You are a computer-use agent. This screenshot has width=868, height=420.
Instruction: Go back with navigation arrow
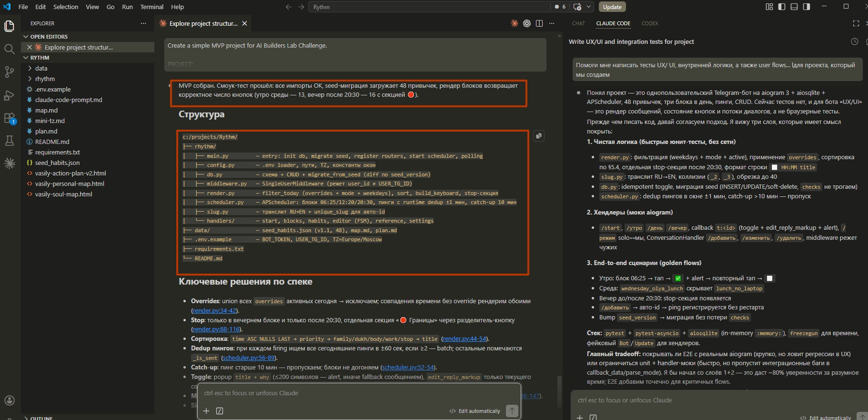[288, 7]
